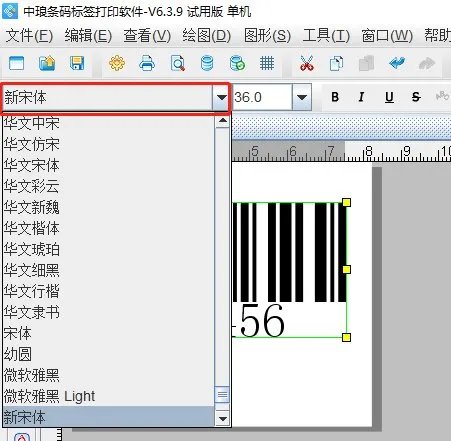Image resolution: width=451 pixels, height=441 pixels.
Task: Click the font list scrollbar thumb
Action: (222, 395)
